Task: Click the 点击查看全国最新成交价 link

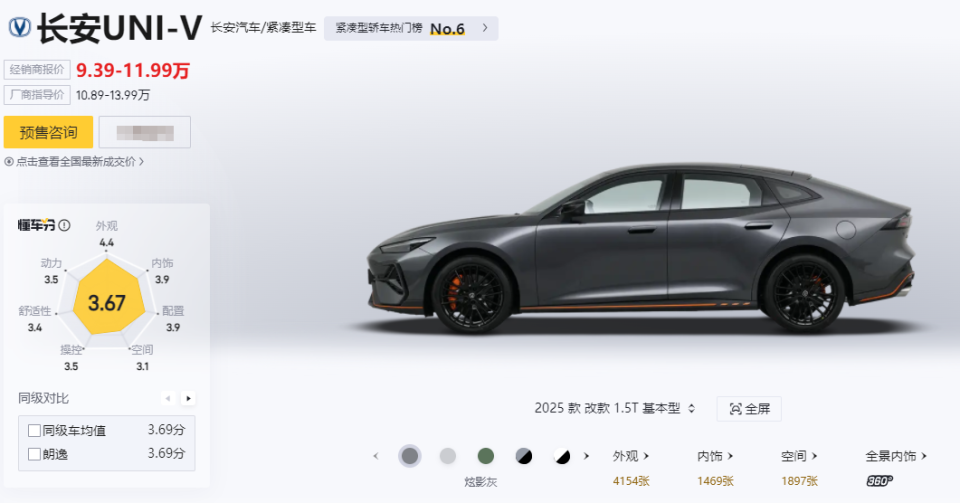Action: pos(74,162)
